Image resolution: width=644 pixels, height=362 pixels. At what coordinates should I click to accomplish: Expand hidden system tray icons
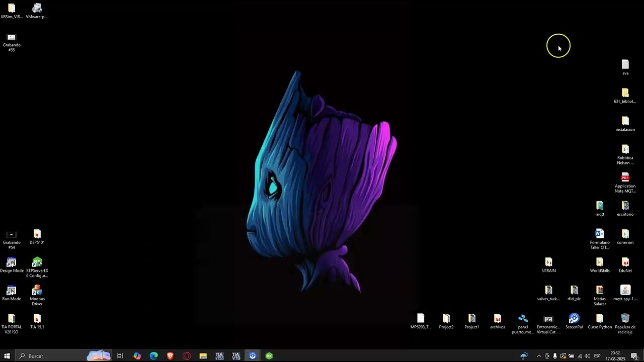coord(539,356)
